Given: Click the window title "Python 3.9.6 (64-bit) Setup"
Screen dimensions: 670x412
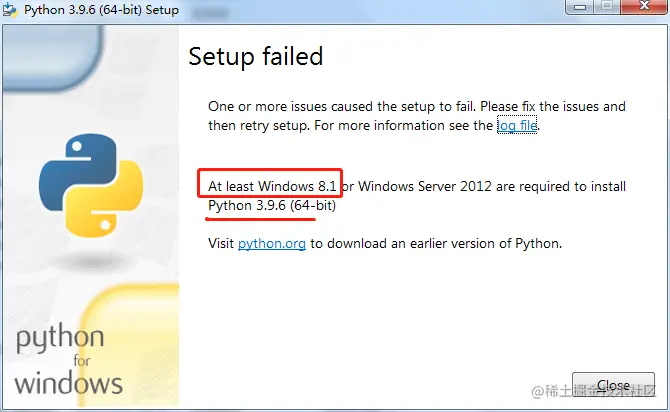Looking at the screenshot, I should (x=101, y=9).
